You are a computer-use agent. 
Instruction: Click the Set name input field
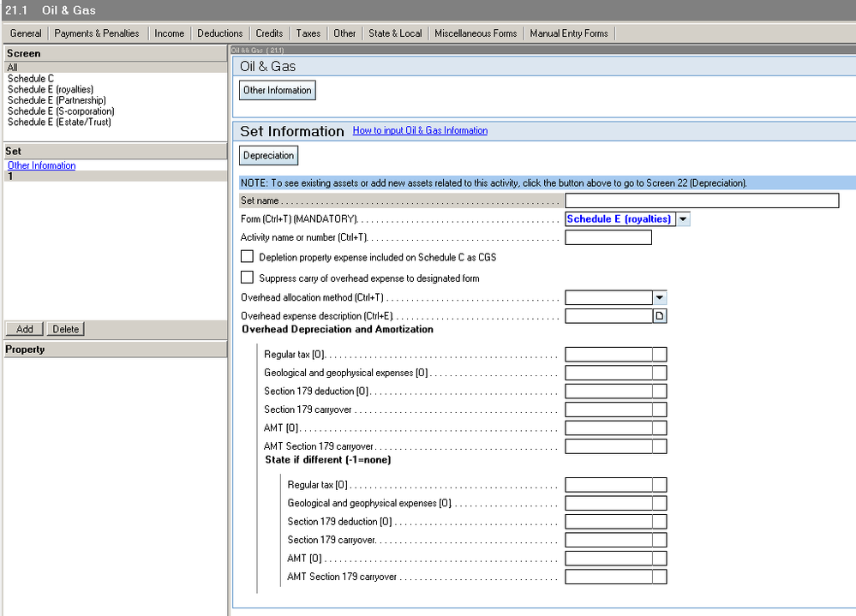[701, 200]
